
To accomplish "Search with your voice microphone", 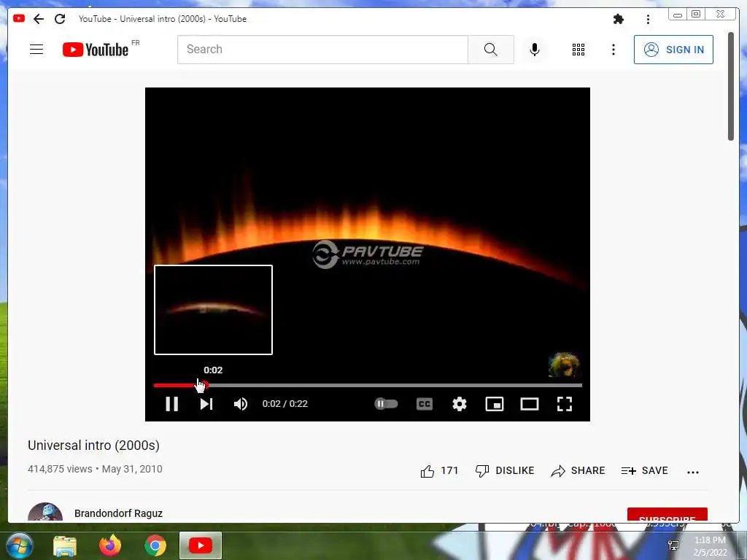I will coord(535,50).
